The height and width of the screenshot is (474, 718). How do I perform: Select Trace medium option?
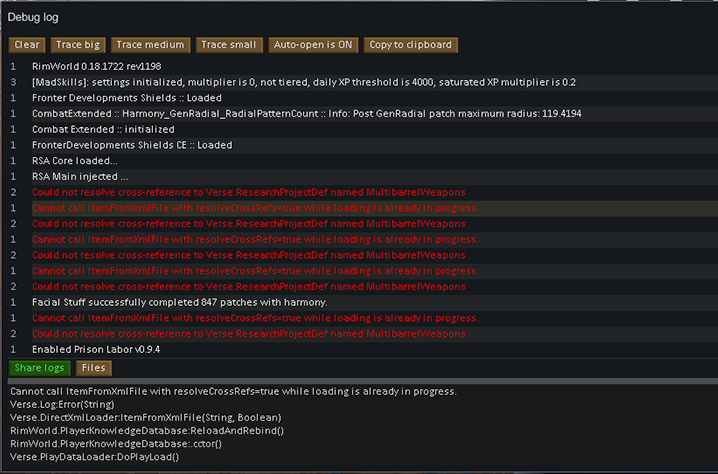(150, 45)
